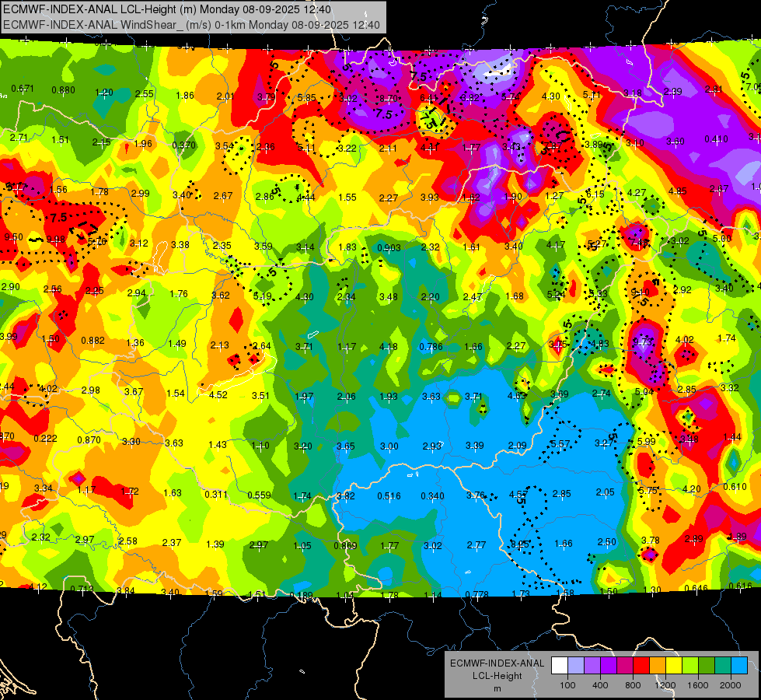Click the wind shear value 0.671
761x700 pixels.
[23, 89]
